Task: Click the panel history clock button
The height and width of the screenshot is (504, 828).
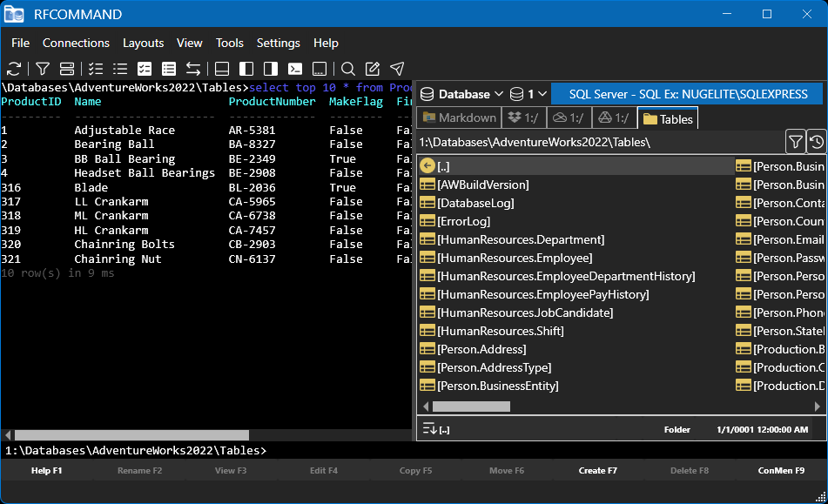Action: [x=817, y=141]
